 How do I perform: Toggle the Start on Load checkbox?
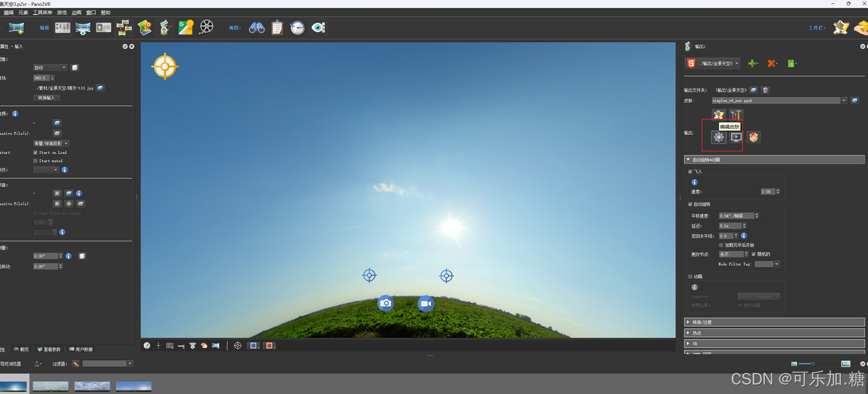click(36, 153)
